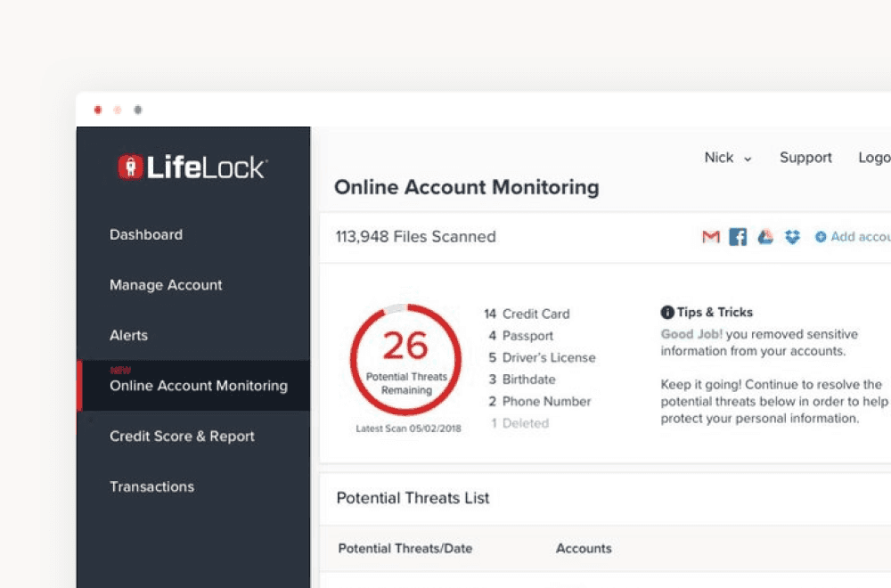
Task: Go to Dashboard in sidebar
Action: click(x=146, y=234)
